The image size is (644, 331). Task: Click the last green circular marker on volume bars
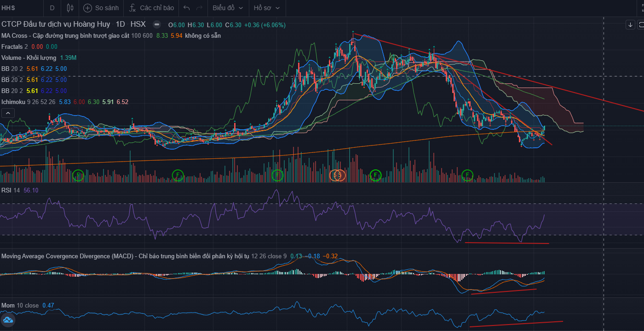click(467, 175)
